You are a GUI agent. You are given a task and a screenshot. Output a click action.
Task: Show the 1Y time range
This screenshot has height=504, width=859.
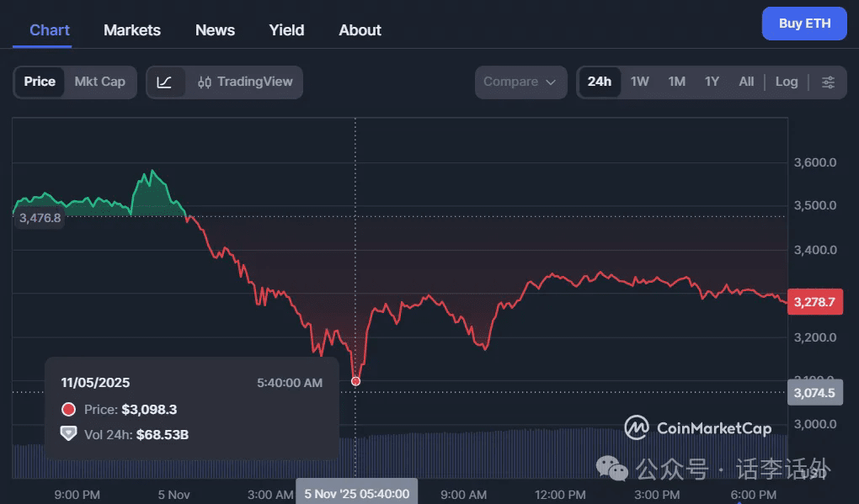712,82
